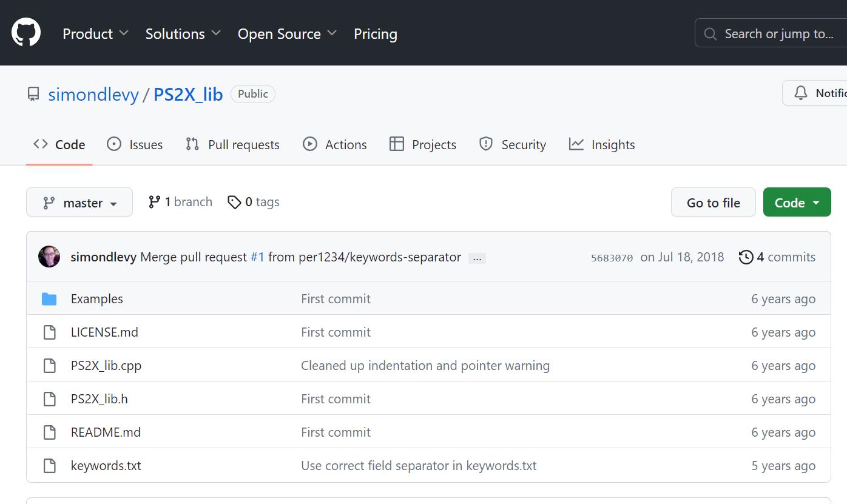Image resolution: width=847 pixels, height=504 pixels.
Task: Click the Go to file button
Action: tap(714, 203)
